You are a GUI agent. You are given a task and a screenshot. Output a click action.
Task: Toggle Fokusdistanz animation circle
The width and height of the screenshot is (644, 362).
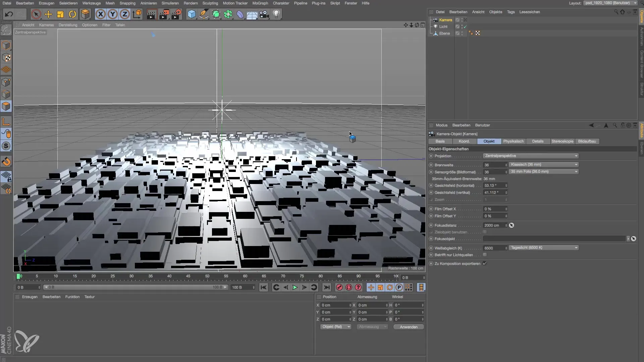tap(431, 225)
